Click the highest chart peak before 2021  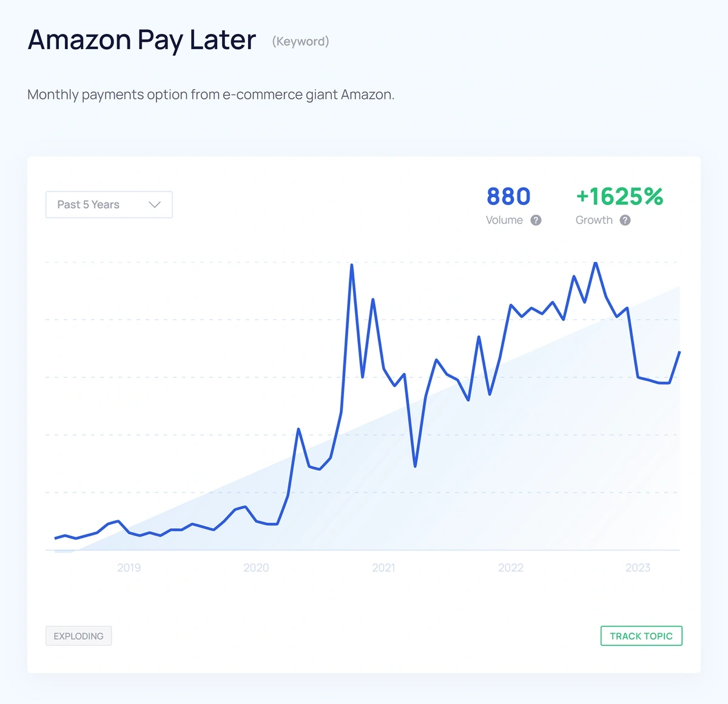(x=352, y=265)
